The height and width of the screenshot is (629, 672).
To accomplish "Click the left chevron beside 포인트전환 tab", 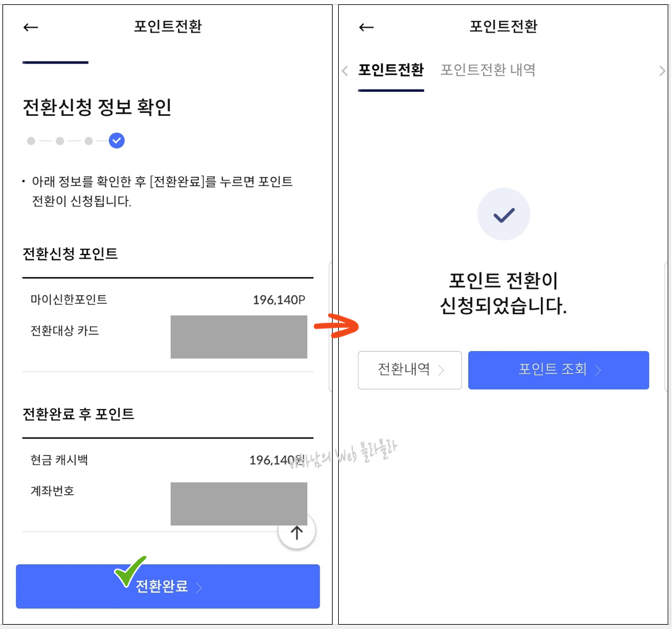I will point(345,71).
